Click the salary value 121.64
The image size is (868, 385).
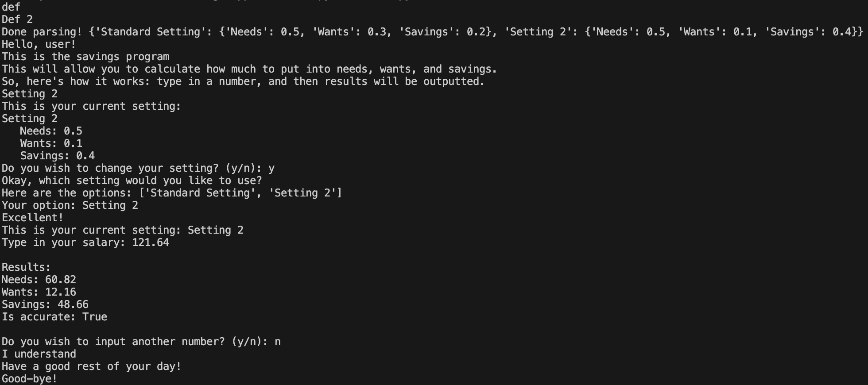(x=151, y=243)
